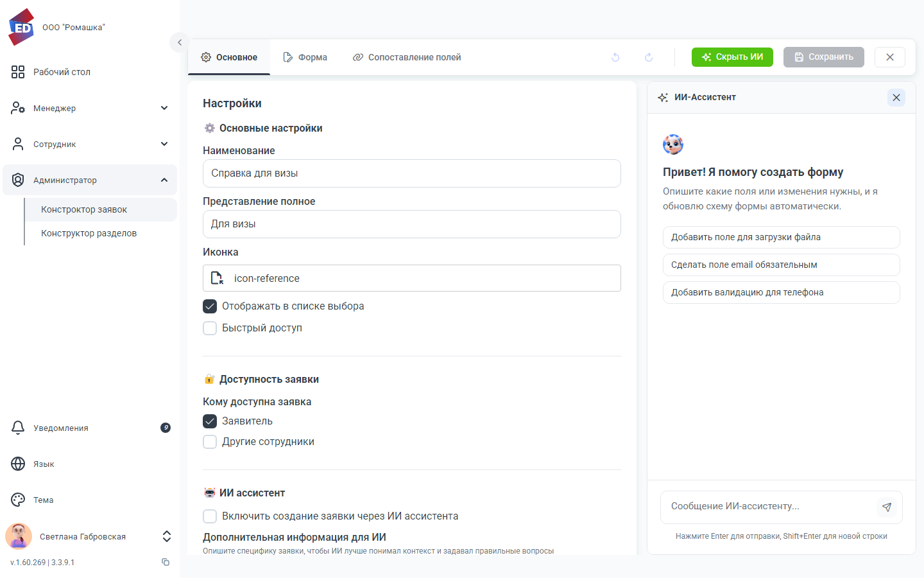The image size is (924, 578).
Task: Click the icon-reference file icon
Action: [x=217, y=278]
